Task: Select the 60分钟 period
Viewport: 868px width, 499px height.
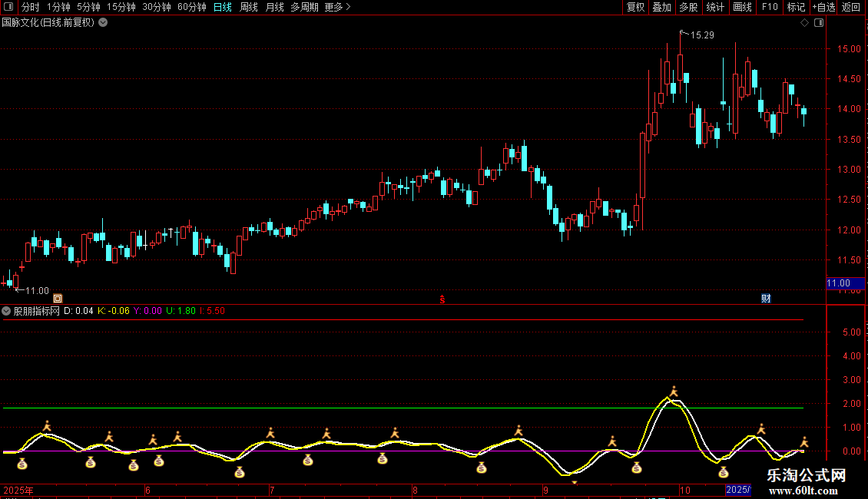Action: point(192,7)
